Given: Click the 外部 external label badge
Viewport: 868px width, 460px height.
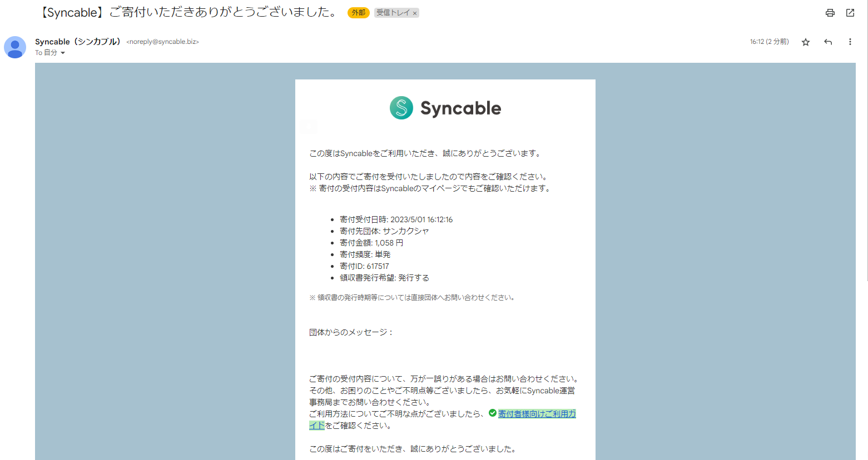Looking at the screenshot, I should [358, 13].
